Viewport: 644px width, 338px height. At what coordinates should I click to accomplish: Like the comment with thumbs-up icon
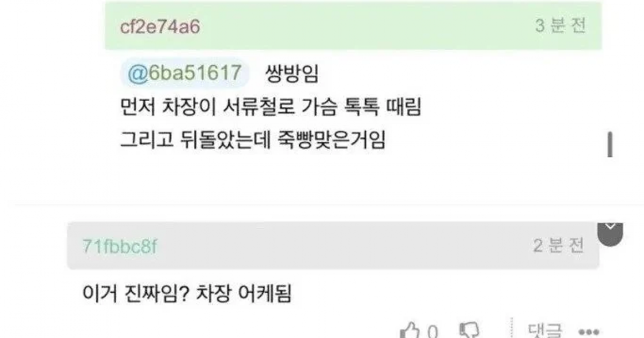(x=411, y=330)
